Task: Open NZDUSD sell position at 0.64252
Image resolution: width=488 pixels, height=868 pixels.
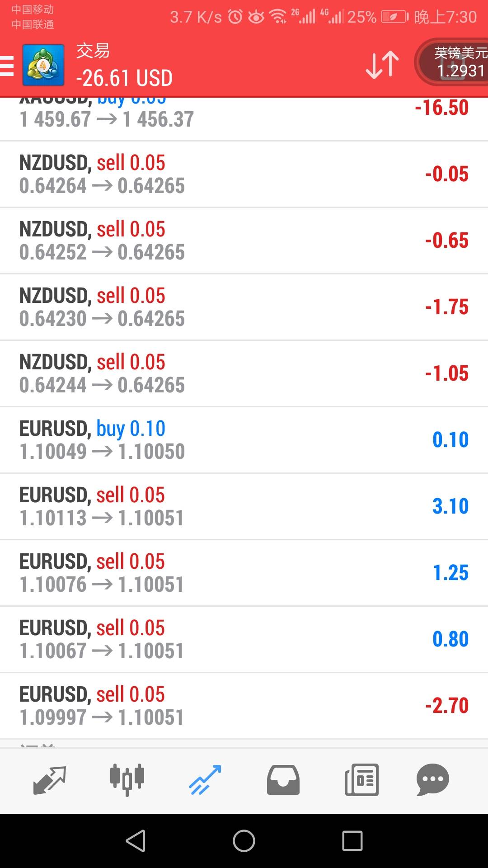Action: pyautogui.click(x=244, y=241)
